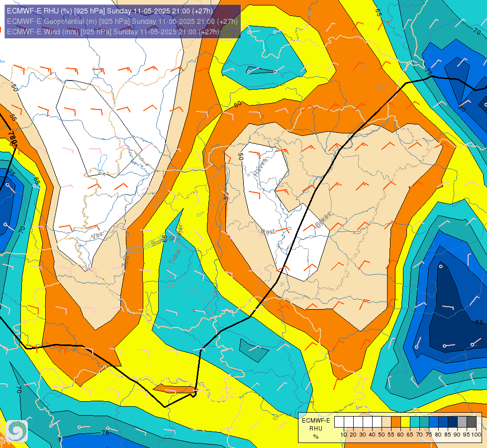Click the bright blue 75-80% legend swatch
This screenshot has width=487, height=448.
[x=434, y=422]
